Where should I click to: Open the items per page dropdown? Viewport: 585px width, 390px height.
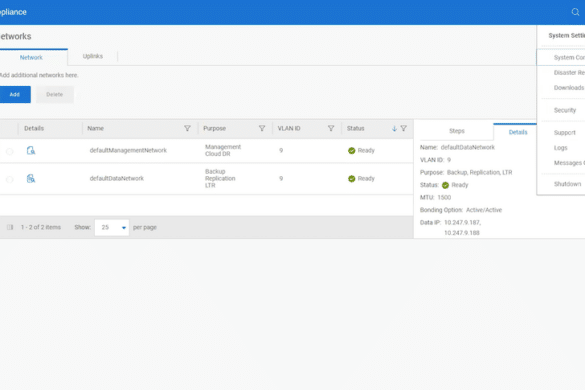112,227
